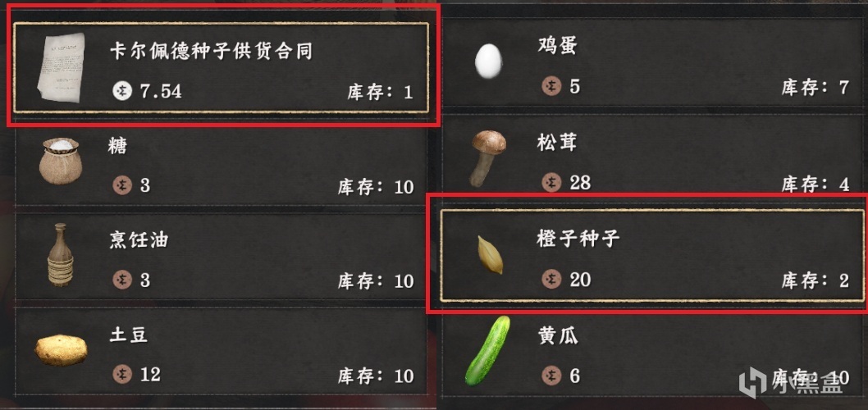Choose the 松茸 item row
This screenshot has width=868, height=410.
click(653, 157)
